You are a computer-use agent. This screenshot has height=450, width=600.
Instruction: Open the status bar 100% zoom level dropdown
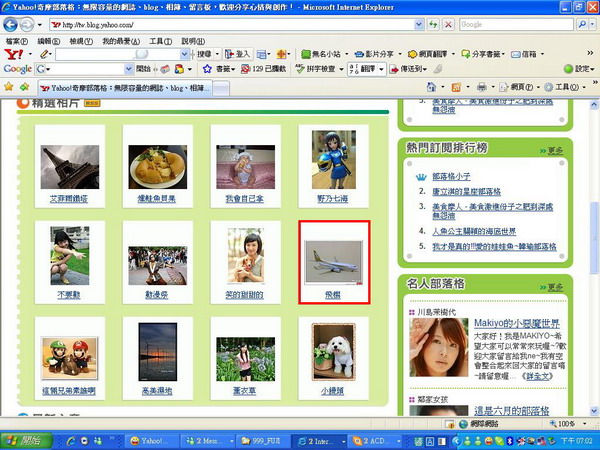point(584,424)
